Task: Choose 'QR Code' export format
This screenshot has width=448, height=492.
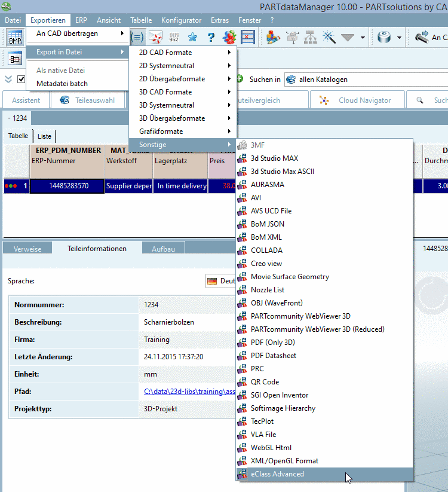Action: [324, 382]
